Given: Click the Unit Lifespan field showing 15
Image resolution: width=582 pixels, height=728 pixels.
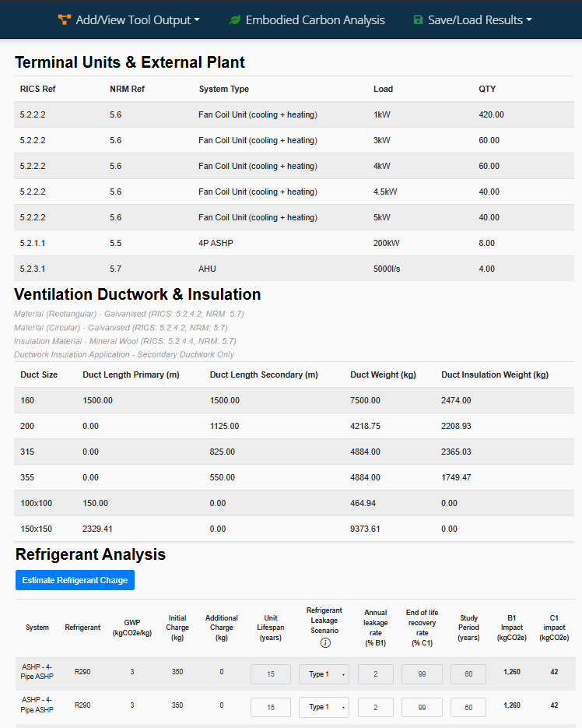Looking at the screenshot, I should [270, 673].
